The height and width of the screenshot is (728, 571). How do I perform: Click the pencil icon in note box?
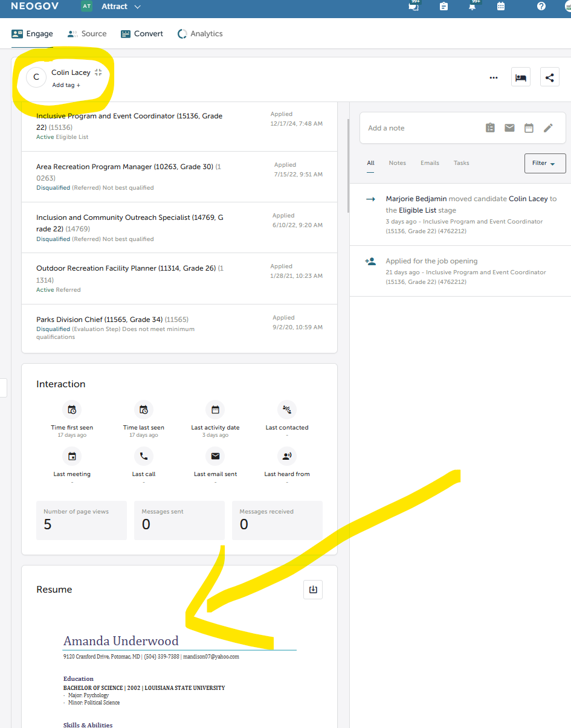click(548, 128)
